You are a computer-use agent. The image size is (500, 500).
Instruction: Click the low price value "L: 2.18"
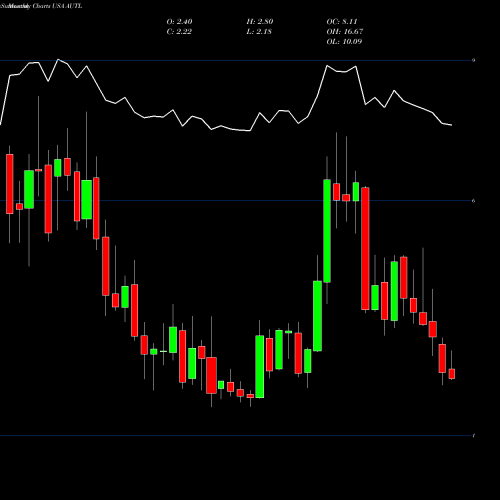pos(259,32)
